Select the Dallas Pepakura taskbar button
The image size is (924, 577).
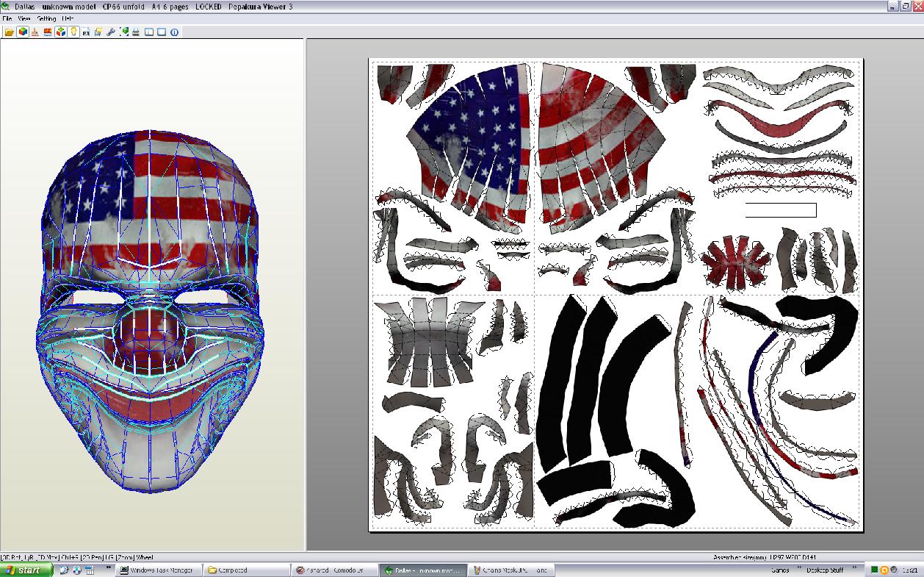tap(424, 570)
